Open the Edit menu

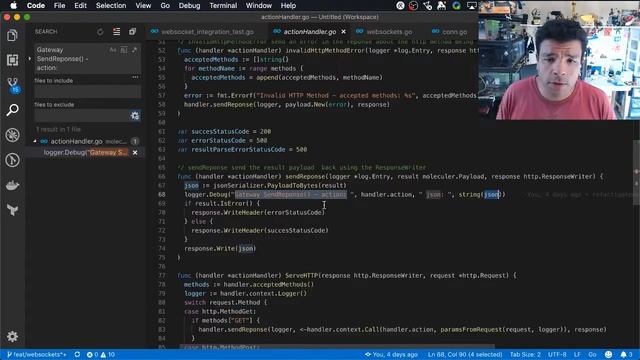point(80,6)
